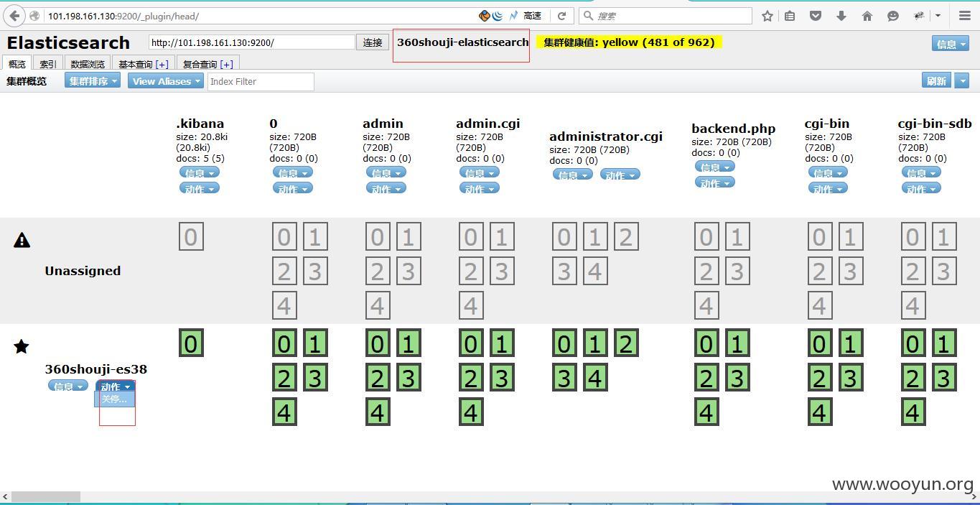Screen dimensions: 980x505
Task: Open the 动作 dropdown under cgi-bin-sdb
Action: (921, 188)
